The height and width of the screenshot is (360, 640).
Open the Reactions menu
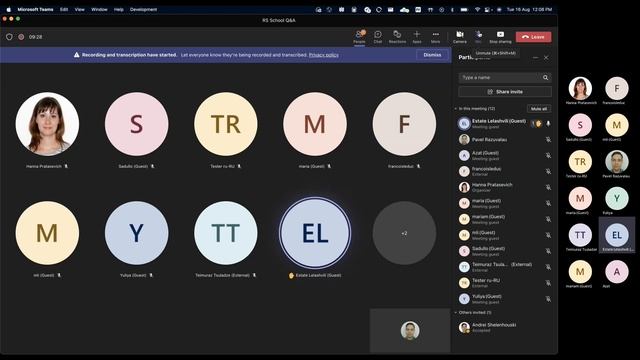(397, 36)
